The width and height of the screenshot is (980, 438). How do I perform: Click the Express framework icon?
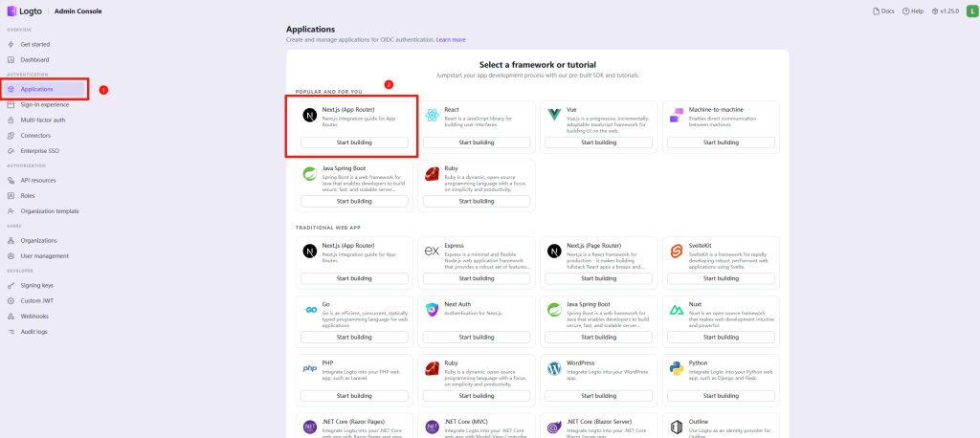(432, 252)
